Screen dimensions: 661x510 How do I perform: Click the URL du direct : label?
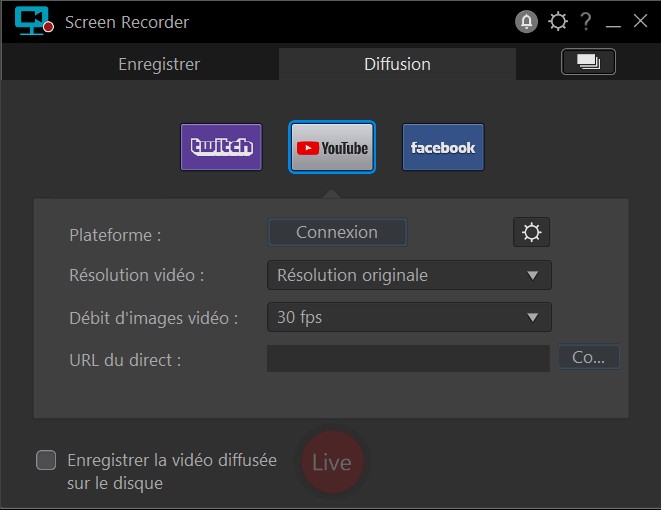125,360
